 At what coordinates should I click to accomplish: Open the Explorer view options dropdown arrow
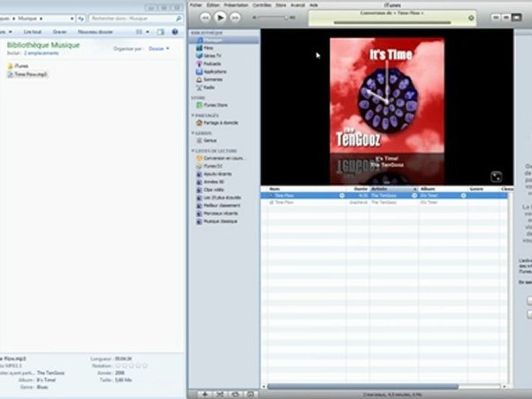pos(147,32)
